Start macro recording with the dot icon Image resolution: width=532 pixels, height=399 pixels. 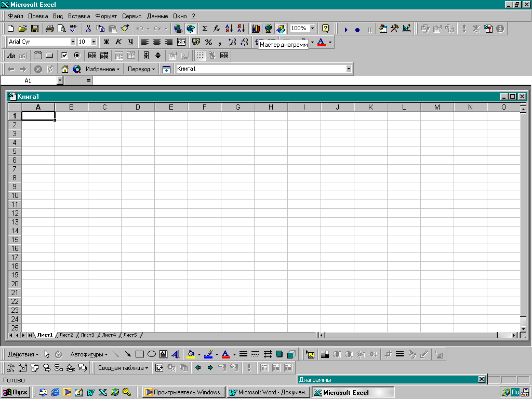coord(357,30)
